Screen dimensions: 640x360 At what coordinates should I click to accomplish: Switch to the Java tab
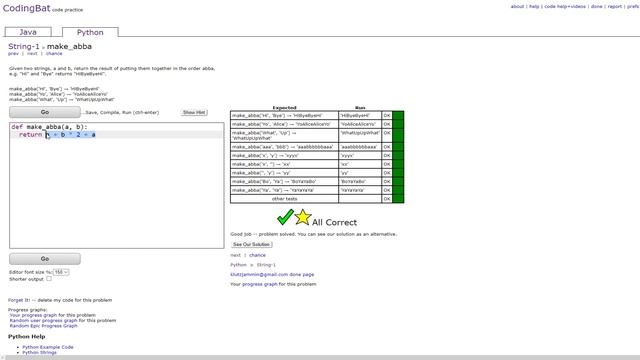(x=28, y=32)
